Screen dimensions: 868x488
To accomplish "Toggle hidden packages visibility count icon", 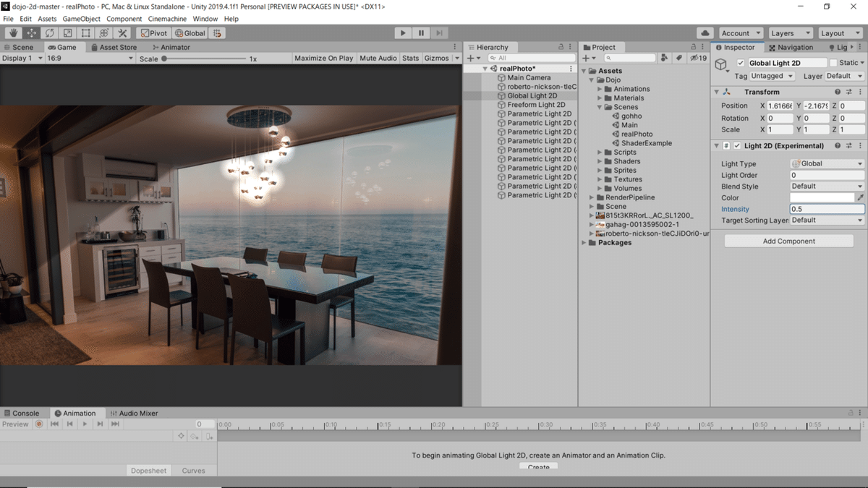I will tap(699, 58).
